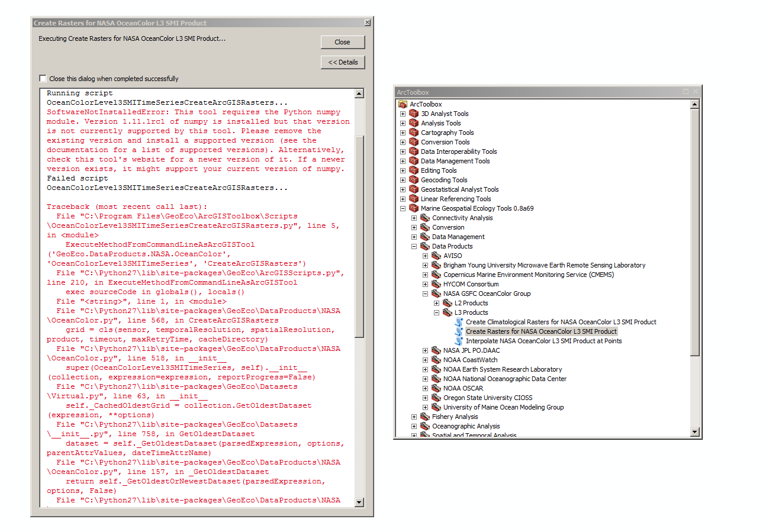Click the L2 Products toolset icon
The width and height of the screenshot is (766, 532).
[x=448, y=303]
